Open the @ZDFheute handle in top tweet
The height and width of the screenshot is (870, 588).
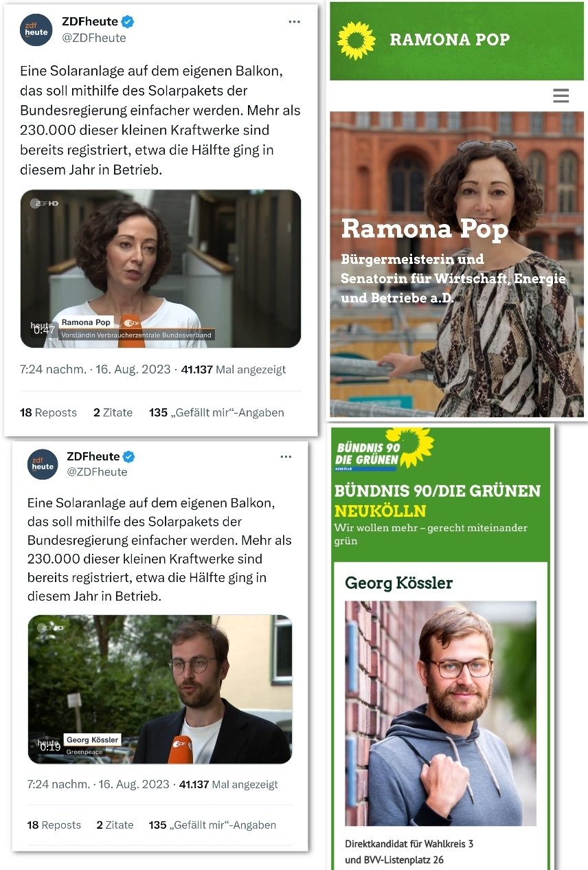(x=94, y=38)
